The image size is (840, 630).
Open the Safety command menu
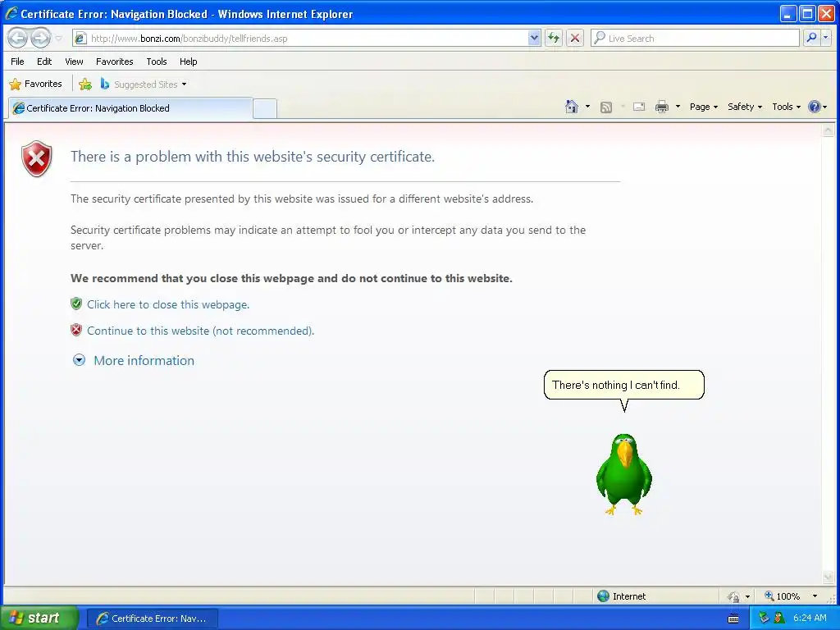(745, 107)
